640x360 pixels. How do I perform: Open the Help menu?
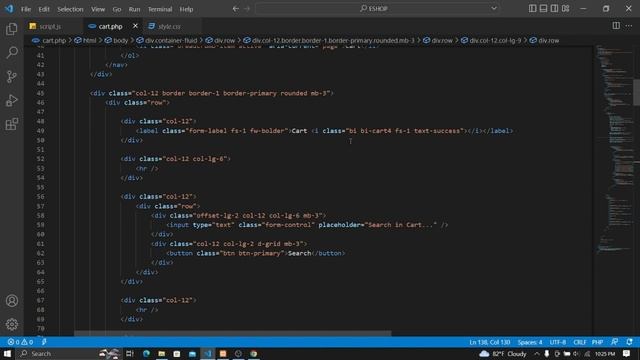187,9
